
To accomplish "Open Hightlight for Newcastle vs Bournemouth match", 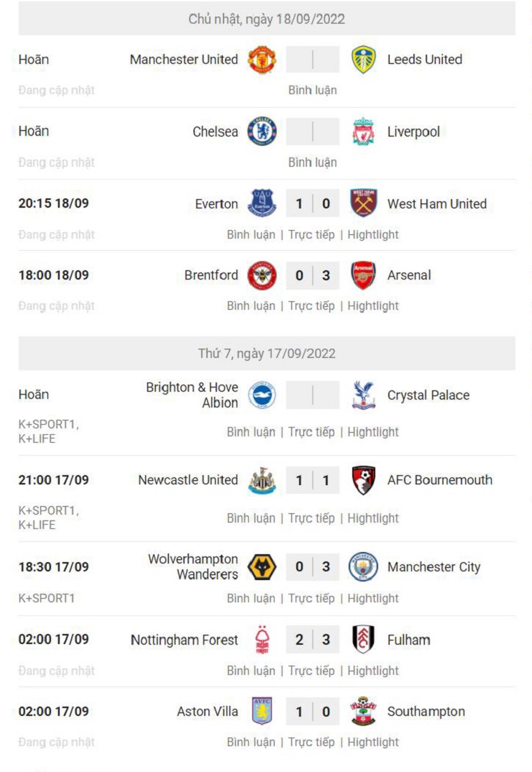I will (x=373, y=518).
